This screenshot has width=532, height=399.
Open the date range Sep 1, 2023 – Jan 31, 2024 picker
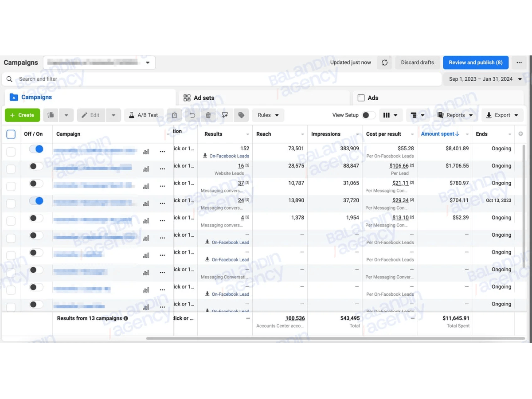pyautogui.click(x=485, y=79)
